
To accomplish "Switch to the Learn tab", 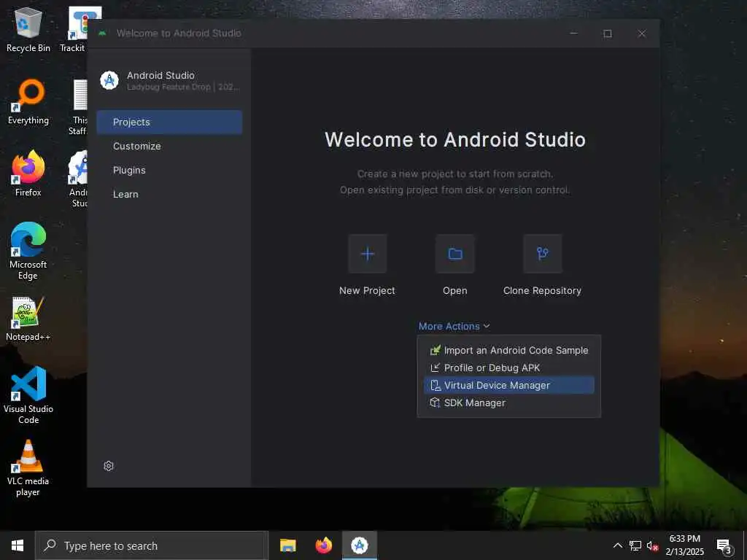I will [x=169, y=194].
